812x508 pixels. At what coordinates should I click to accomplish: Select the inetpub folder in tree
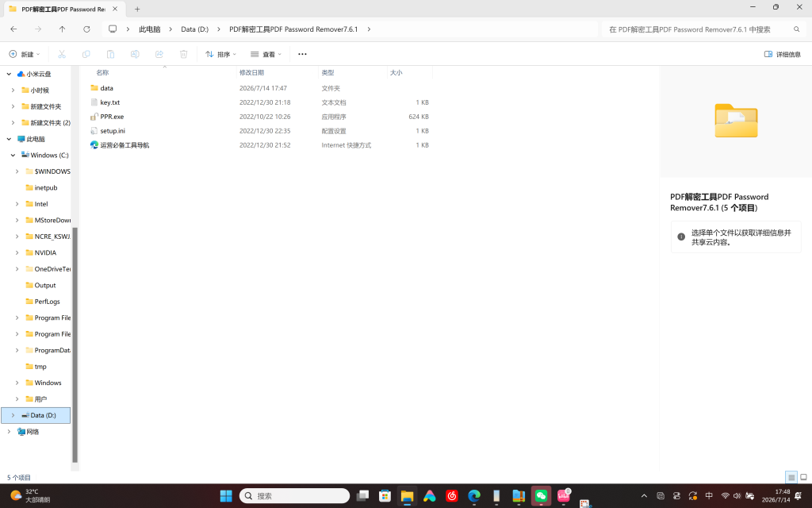pyautogui.click(x=41, y=187)
